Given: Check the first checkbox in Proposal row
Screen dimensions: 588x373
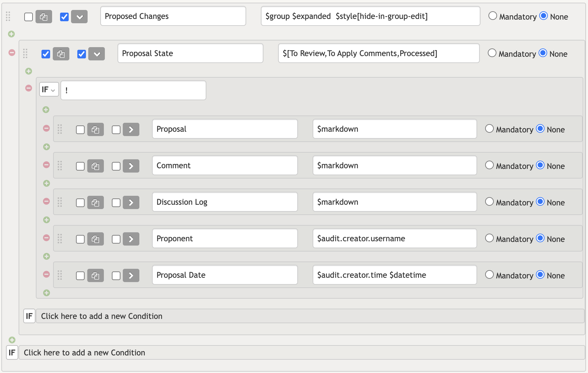Looking at the screenshot, I should coord(80,129).
